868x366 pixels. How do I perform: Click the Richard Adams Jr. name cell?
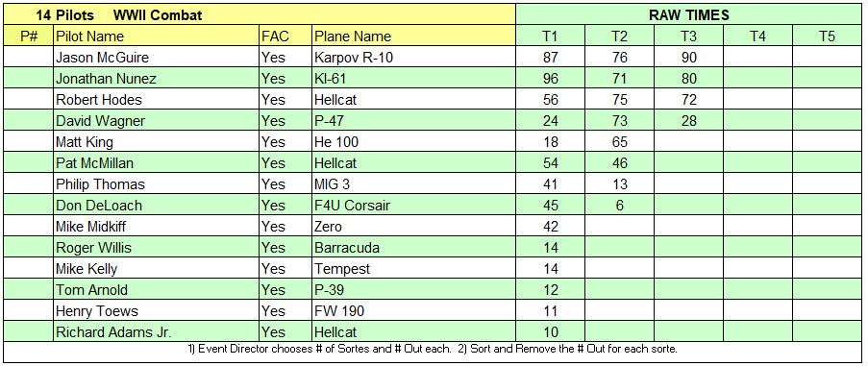(157, 331)
